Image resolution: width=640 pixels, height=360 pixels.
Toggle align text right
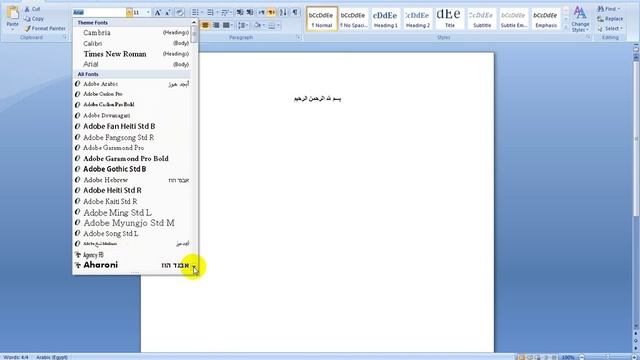pos(216,26)
